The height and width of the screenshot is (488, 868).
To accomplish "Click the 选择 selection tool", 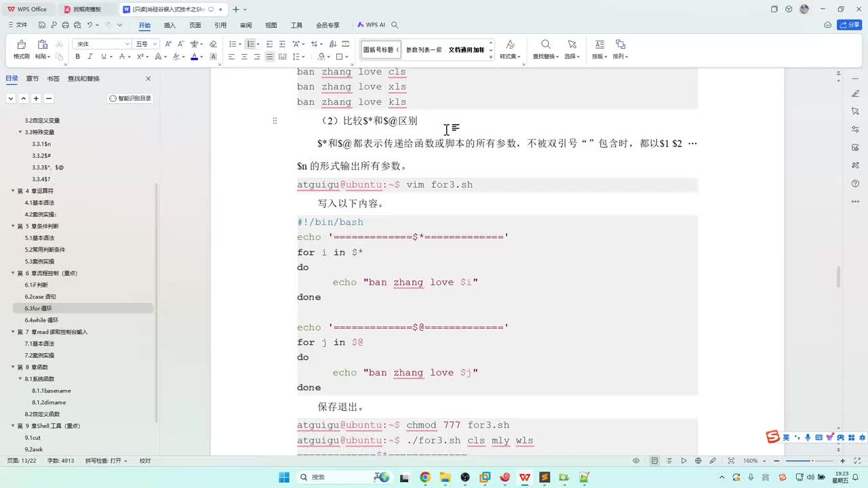I will 572,49.
